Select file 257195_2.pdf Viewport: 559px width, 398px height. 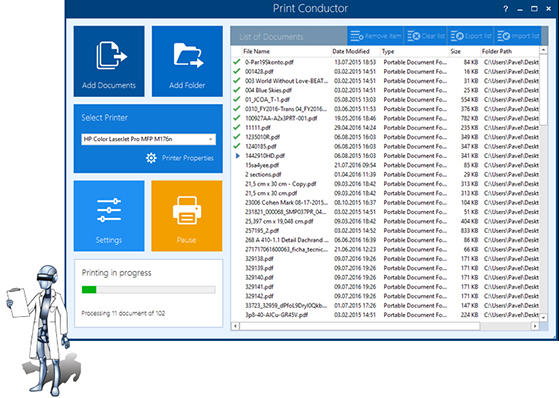pos(262,230)
